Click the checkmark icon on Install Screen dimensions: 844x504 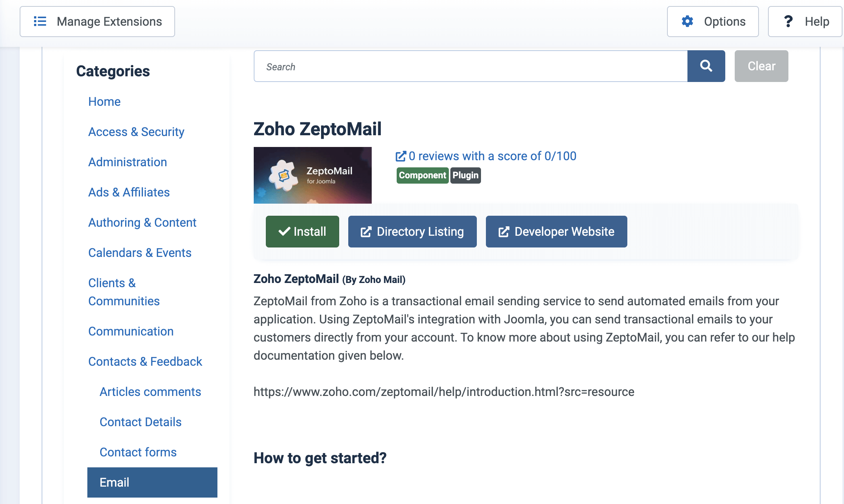[284, 231]
